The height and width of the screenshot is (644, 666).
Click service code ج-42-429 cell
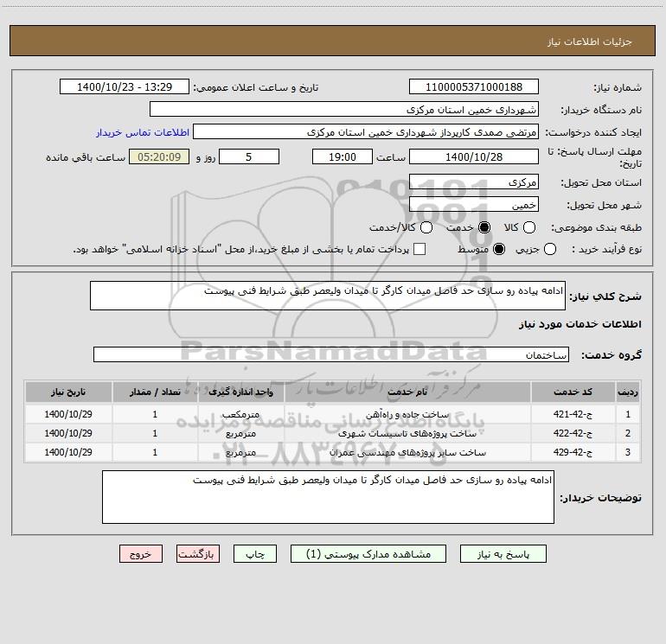(x=573, y=453)
